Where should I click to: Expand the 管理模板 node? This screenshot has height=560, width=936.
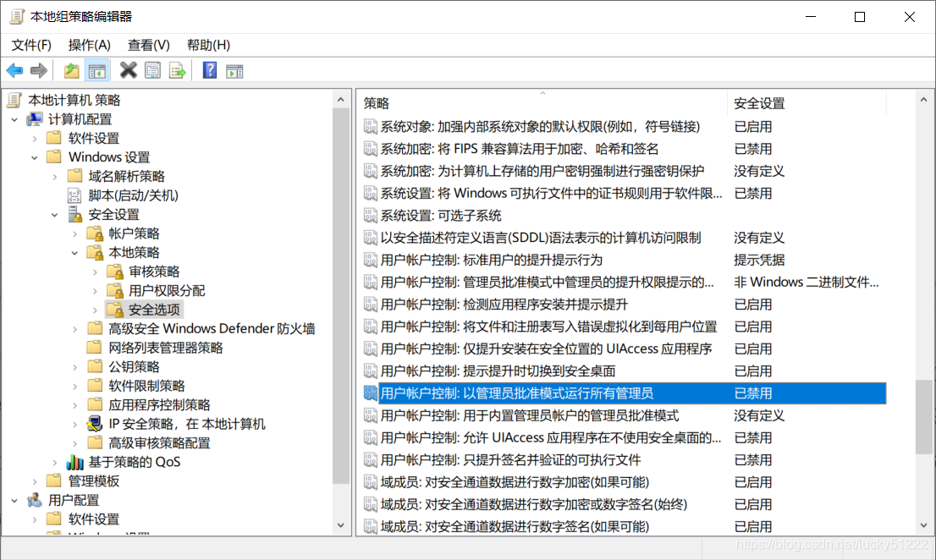[35, 481]
